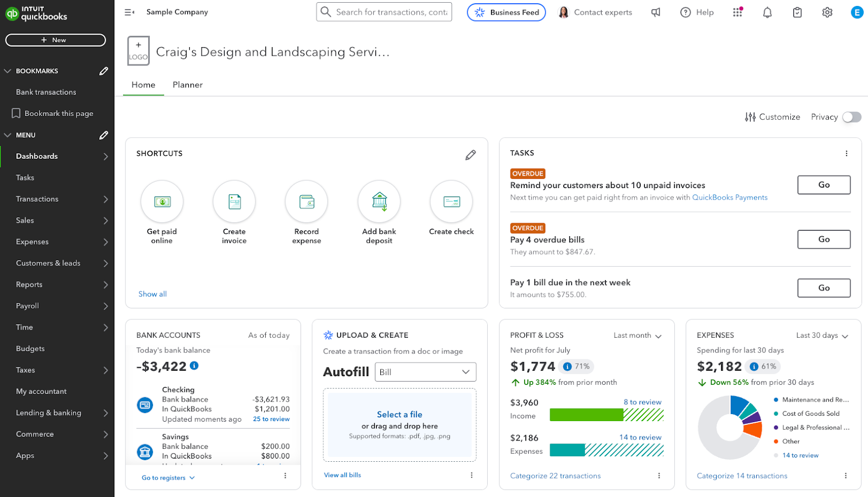Open the user profile avatar E
The image size is (868, 497).
point(857,12)
